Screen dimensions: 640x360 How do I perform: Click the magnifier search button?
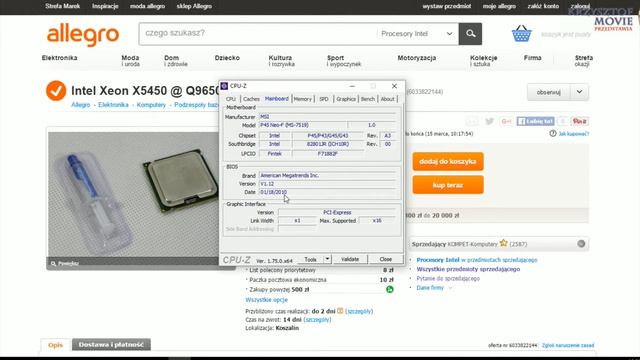click(470, 33)
